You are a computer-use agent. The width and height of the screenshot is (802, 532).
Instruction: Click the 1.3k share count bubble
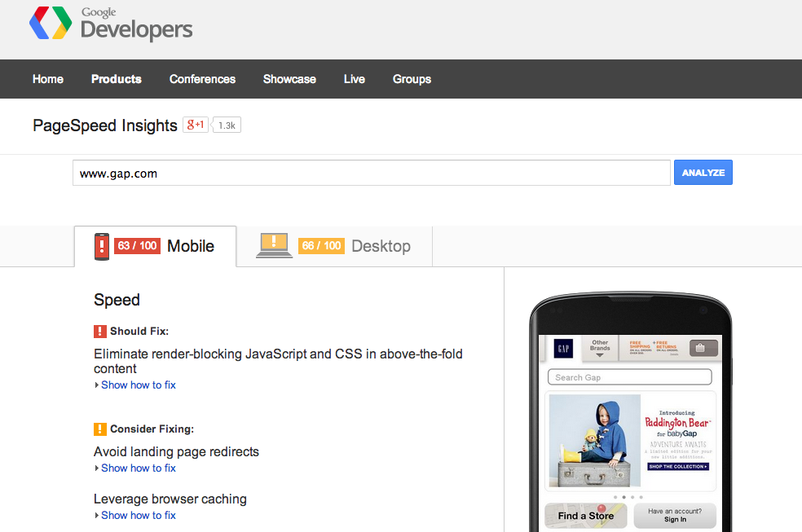tap(227, 125)
